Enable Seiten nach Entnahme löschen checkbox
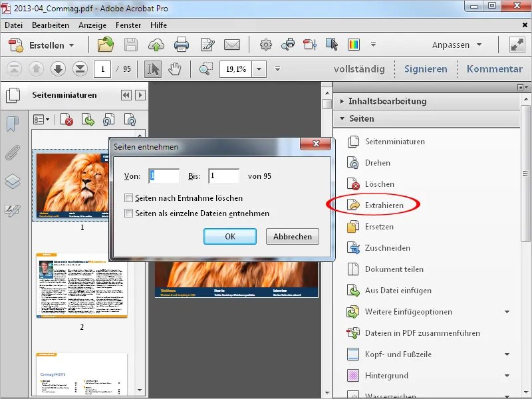532x399 pixels. tap(128, 198)
